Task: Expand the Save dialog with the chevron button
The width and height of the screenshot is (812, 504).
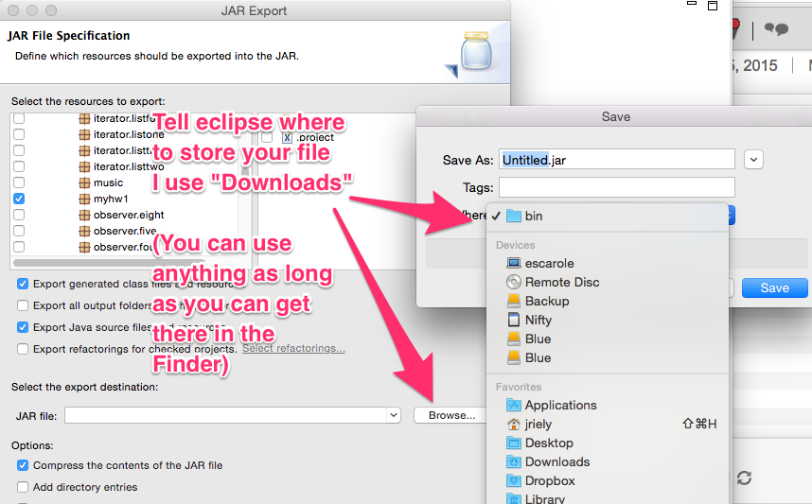Action: [753, 159]
